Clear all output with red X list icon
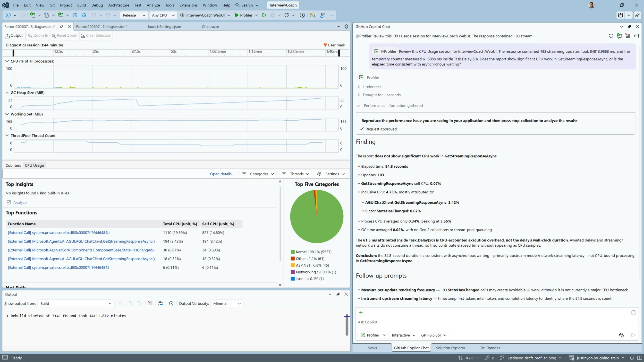644x362 pixels. click(x=150, y=303)
